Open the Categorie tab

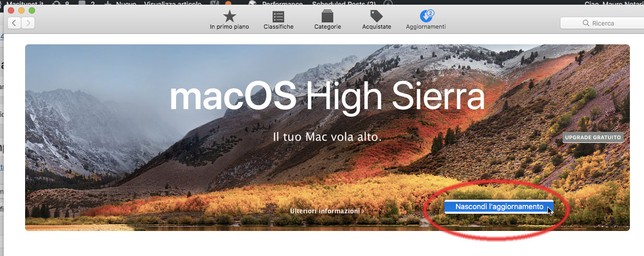(x=327, y=20)
